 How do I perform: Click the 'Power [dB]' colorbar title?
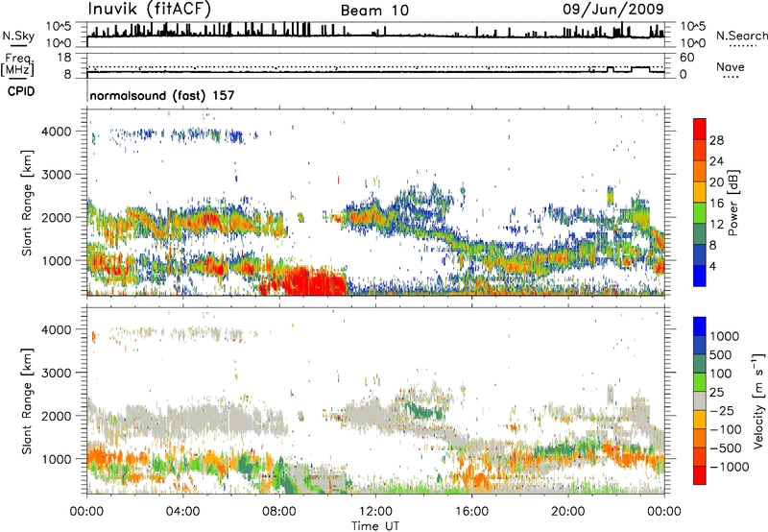(x=733, y=203)
